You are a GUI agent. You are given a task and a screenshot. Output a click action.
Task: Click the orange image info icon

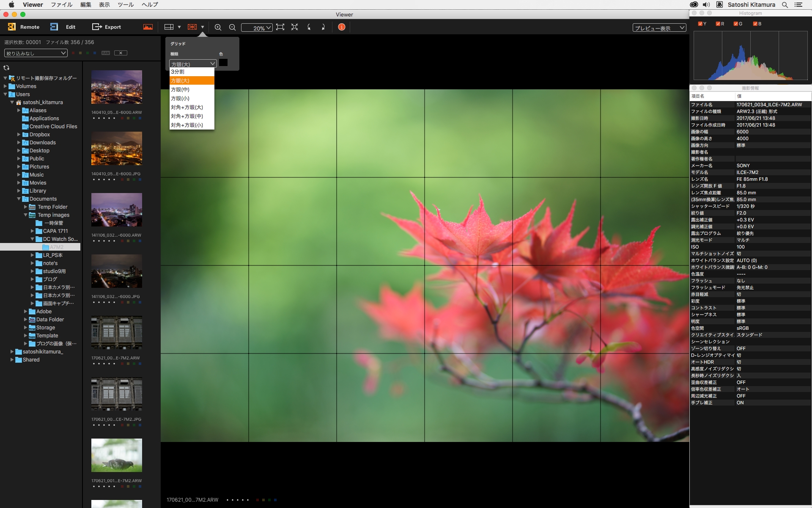pyautogui.click(x=342, y=27)
